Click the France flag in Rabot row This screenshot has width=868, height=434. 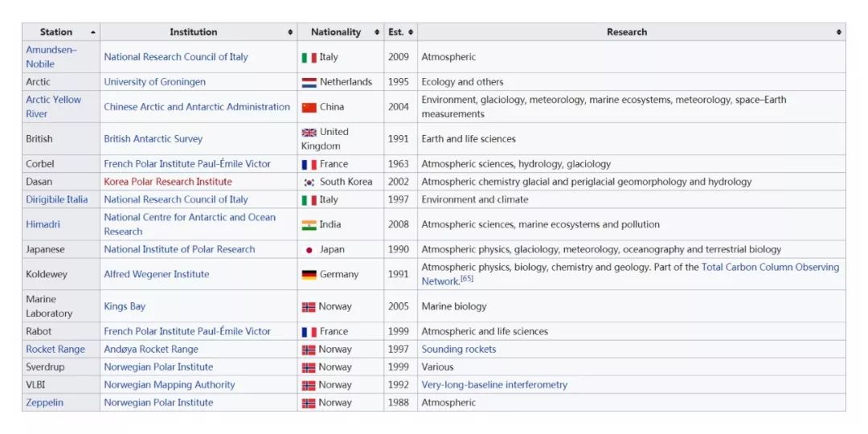pyautogui.click(x=309, y=332)
